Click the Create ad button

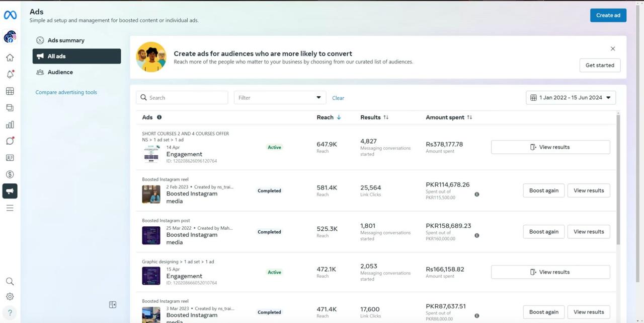pos(608,15)
